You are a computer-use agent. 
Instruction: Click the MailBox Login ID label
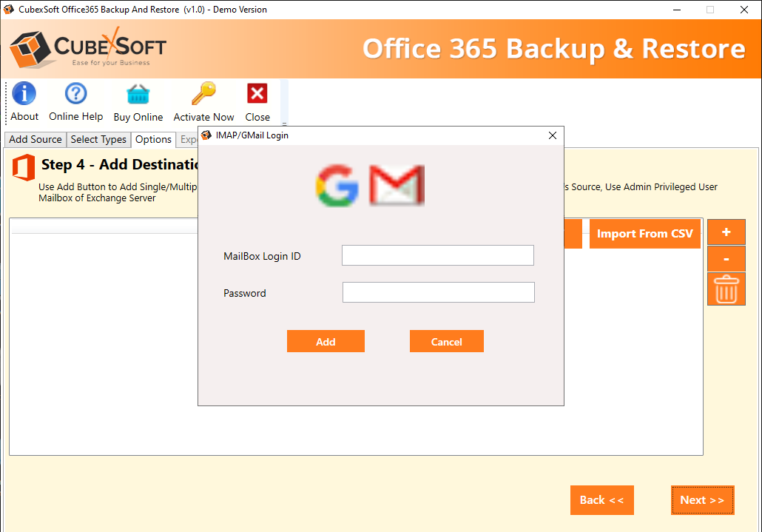pyautogui.click(x=262, y=256)
